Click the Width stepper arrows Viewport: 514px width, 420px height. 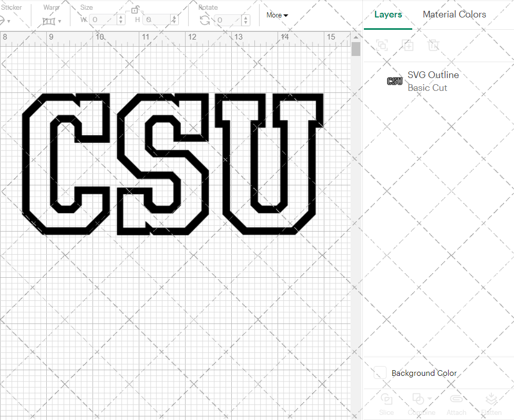pyautogui.click(x=121, y=20)
